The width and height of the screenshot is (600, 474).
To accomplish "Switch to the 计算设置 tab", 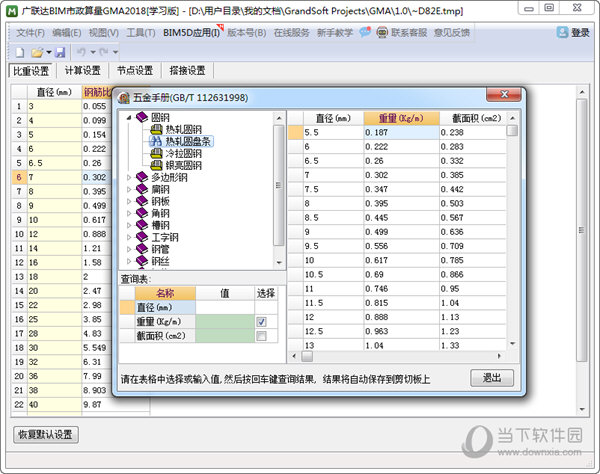I will point(83,70).
